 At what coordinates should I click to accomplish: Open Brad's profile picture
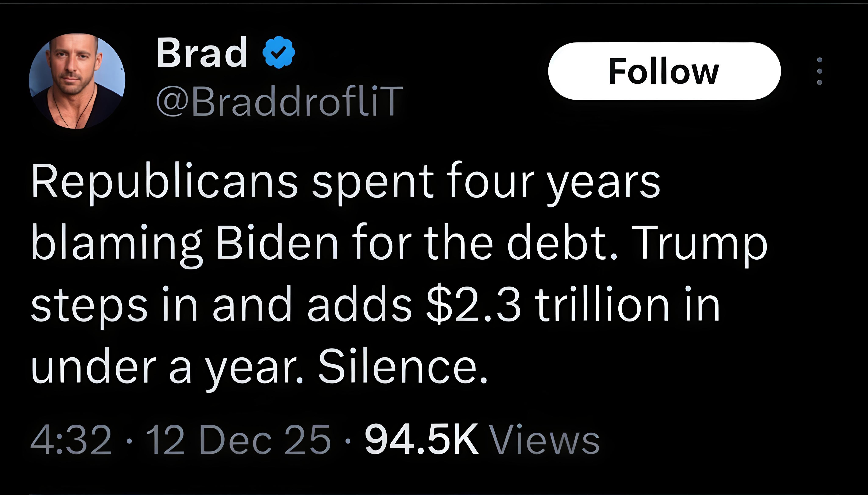(x=77, y=81)
